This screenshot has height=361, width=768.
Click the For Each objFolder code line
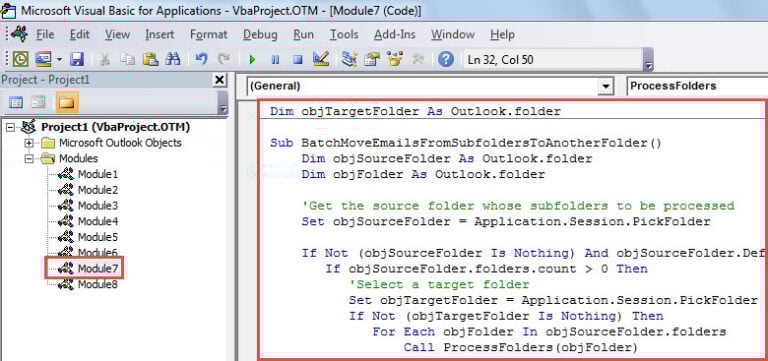549,332
